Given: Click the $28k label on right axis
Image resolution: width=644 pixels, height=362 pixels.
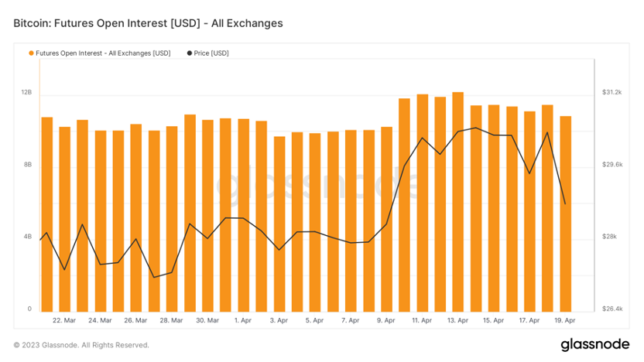Looking at the screenshot, I should [609, 237].
